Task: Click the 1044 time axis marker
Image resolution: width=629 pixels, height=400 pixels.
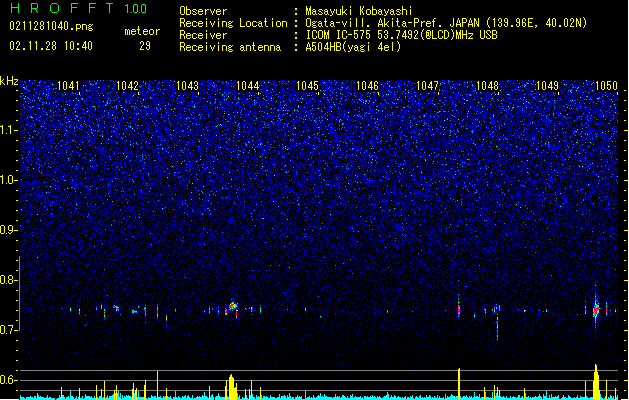Action: coord(248,86)
